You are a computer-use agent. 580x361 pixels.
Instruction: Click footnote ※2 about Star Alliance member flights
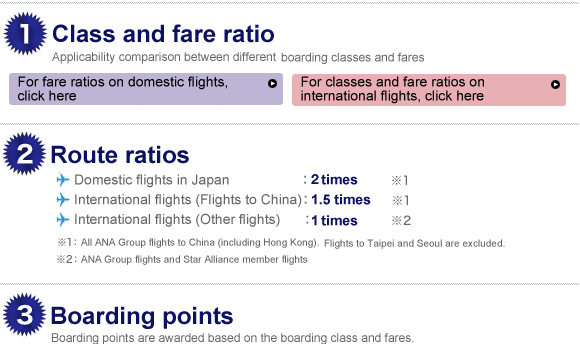point(182,259)
